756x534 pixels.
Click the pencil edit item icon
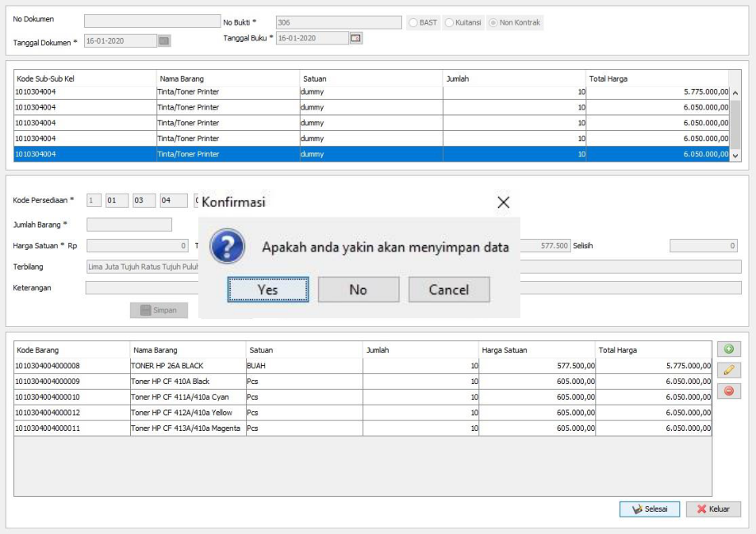(x=728, y=370)
